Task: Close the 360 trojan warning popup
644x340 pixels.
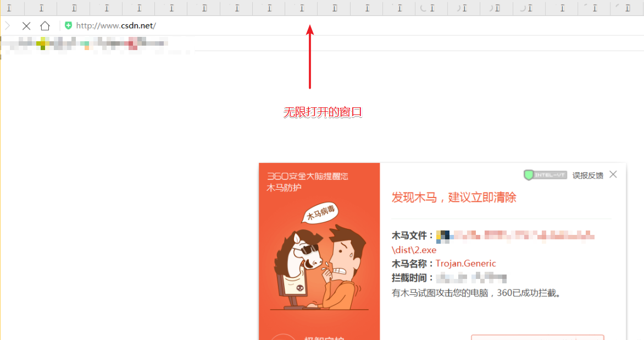Action: coord(613,175)
